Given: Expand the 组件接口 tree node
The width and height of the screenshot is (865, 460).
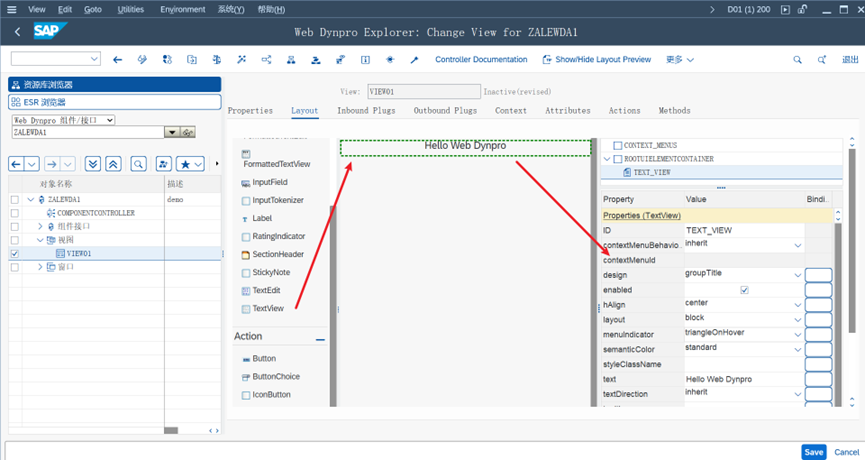Looking at the screenshot, I should 40,227.
